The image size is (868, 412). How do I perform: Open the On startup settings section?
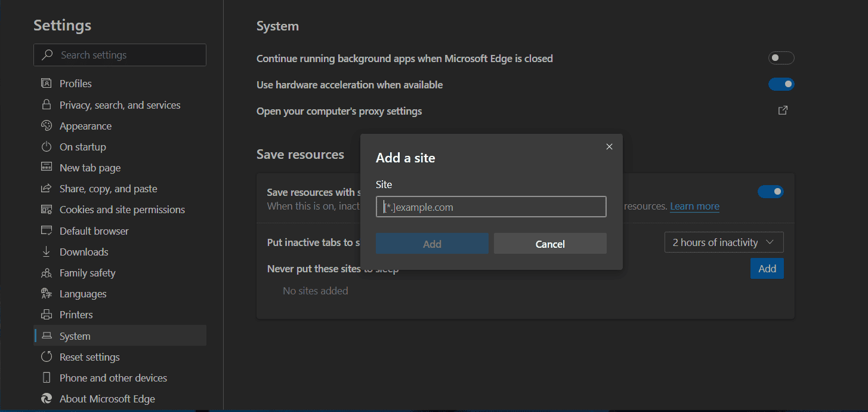pyautogui.click(x=120, y=146)
